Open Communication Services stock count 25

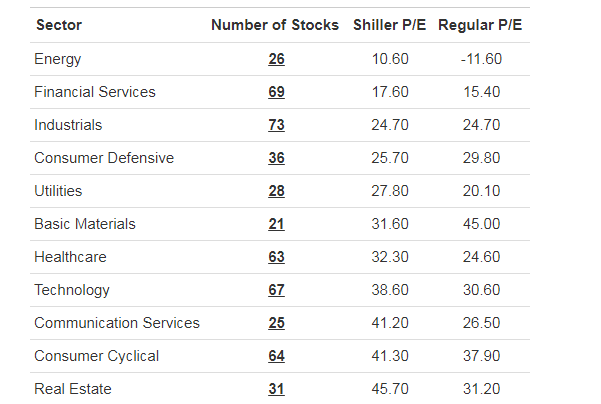click(276, 323)
